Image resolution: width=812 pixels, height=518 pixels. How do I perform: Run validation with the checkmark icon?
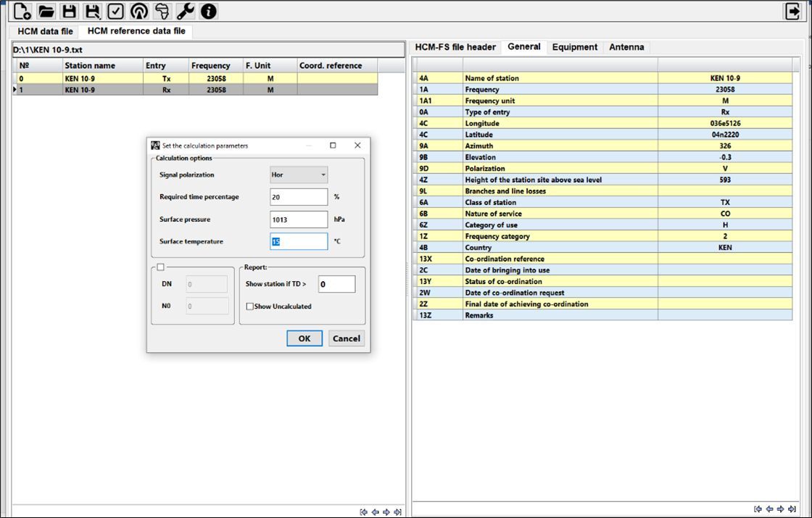(x=116, y=11)
